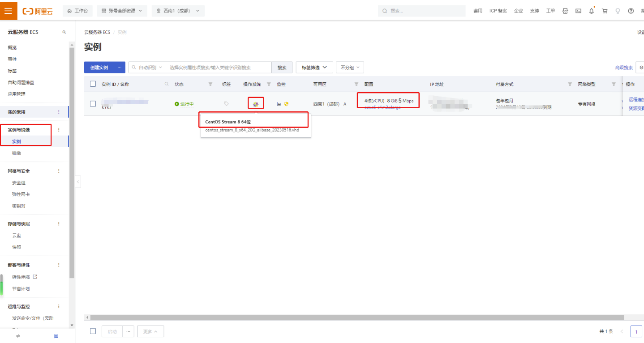
Task: Check the running instance row checkbox
Action: [93, 104]
